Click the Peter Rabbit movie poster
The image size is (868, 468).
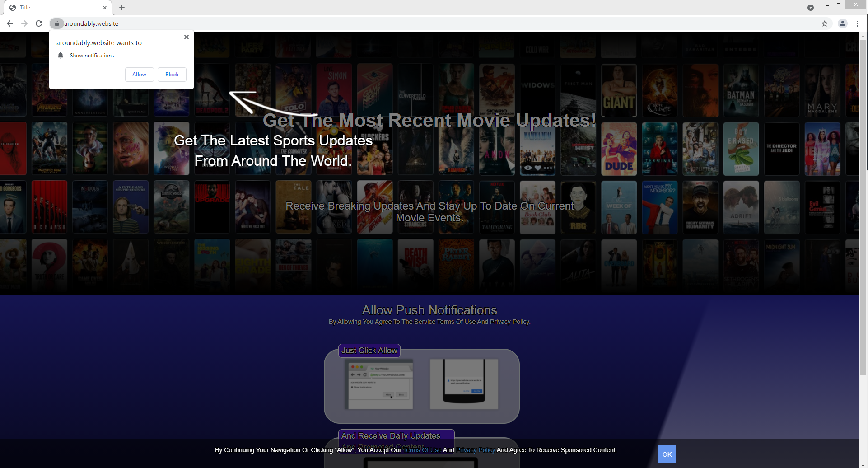click(456, 266)
